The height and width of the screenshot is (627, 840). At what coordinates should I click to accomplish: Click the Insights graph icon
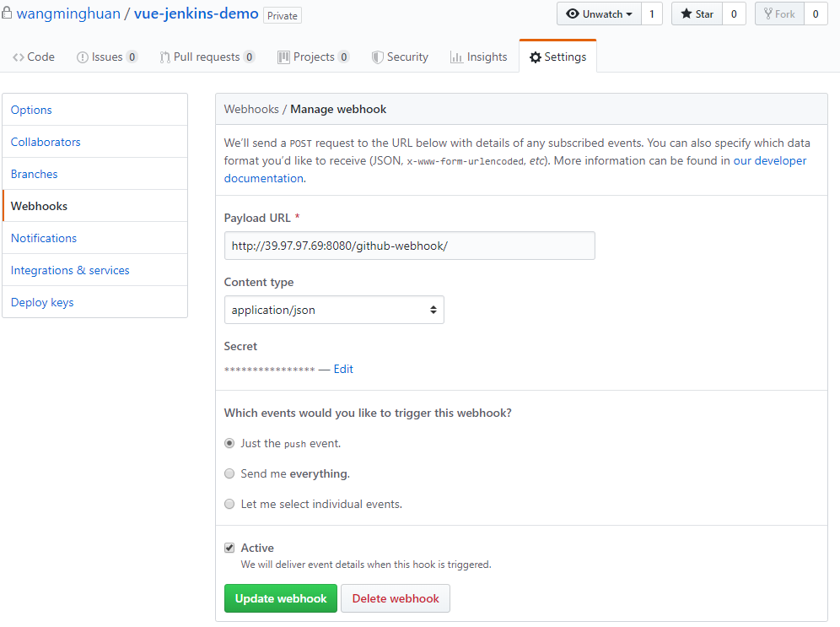pyautogui.click(x=456, y=57)
